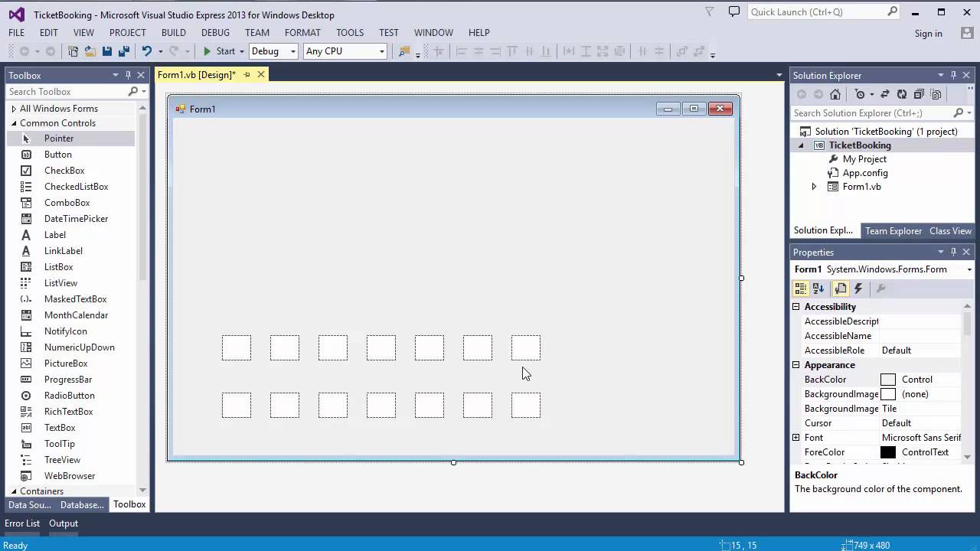Screen dimensions: 980x551
Task: Open the Undo icon on the toolbar
Action: [147, 51]
